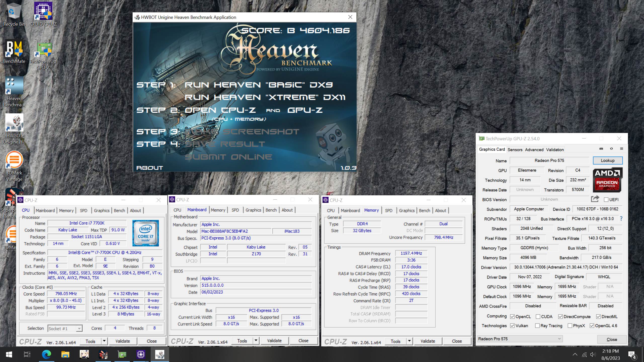Launch Microsoft Edge from the taskbar
This screenshot has height=362, width=644.
(x=47, y=354)
